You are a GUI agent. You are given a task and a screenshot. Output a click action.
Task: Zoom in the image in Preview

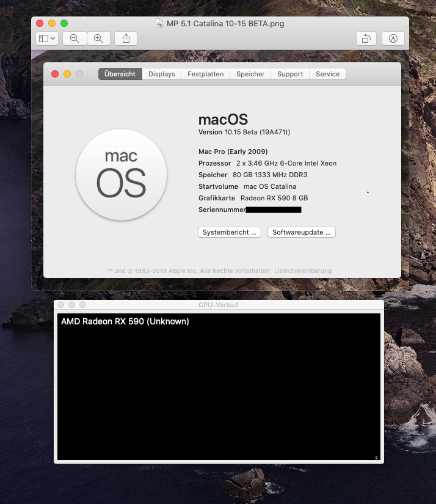[x=98, y=38]
